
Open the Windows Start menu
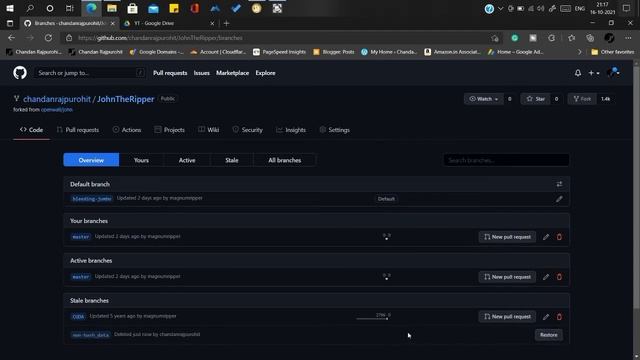tap(10, 8)
